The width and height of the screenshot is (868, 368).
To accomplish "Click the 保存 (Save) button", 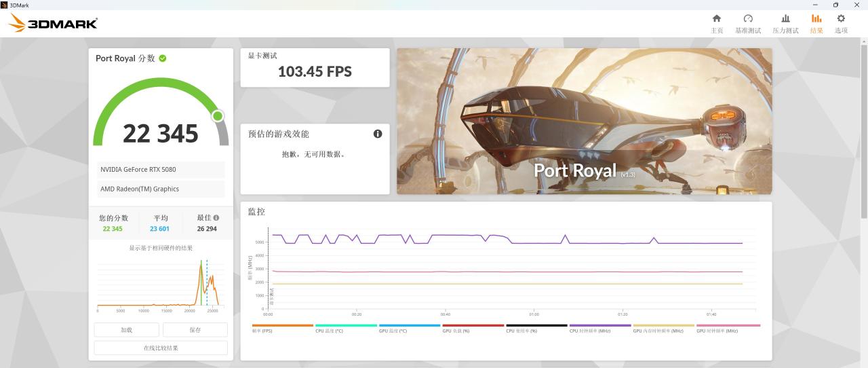I will coord(195,330).
